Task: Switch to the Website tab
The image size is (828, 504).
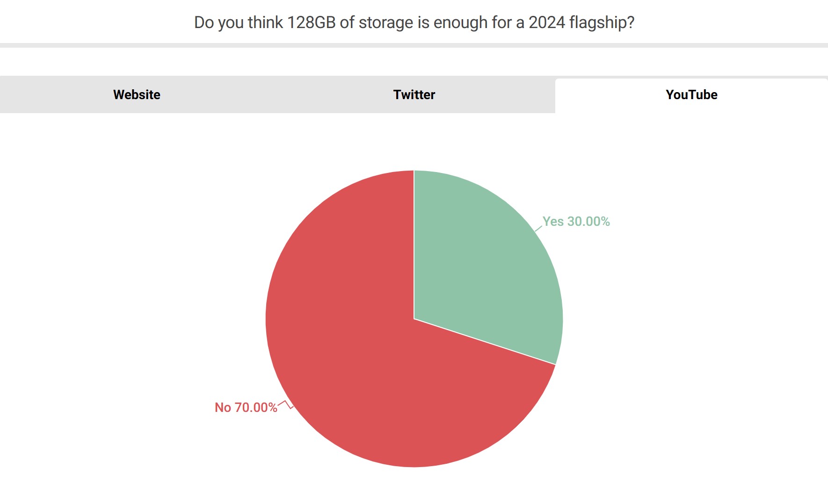Action: point(137,95)
